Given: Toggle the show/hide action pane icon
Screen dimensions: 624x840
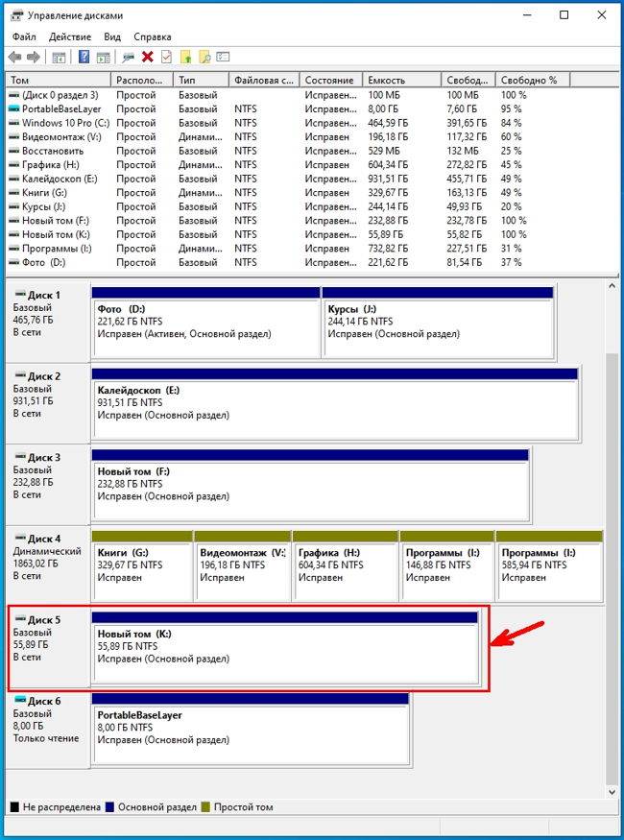Looking at the screenshot, I should pyautogui.click(x=103, y=57).
